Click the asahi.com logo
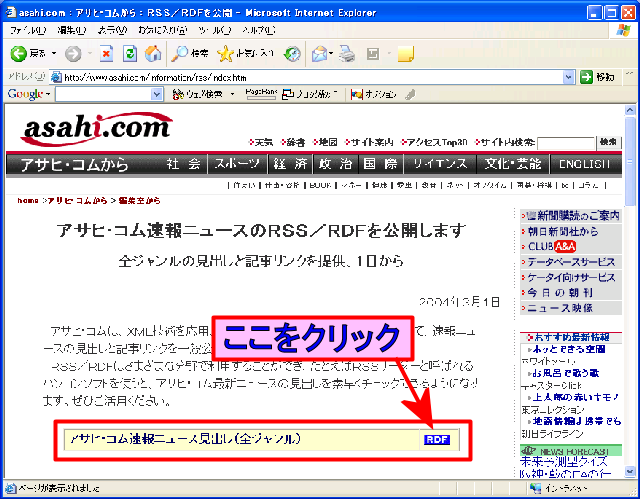This screenshot has height=499, width=640. coord(97,128)
